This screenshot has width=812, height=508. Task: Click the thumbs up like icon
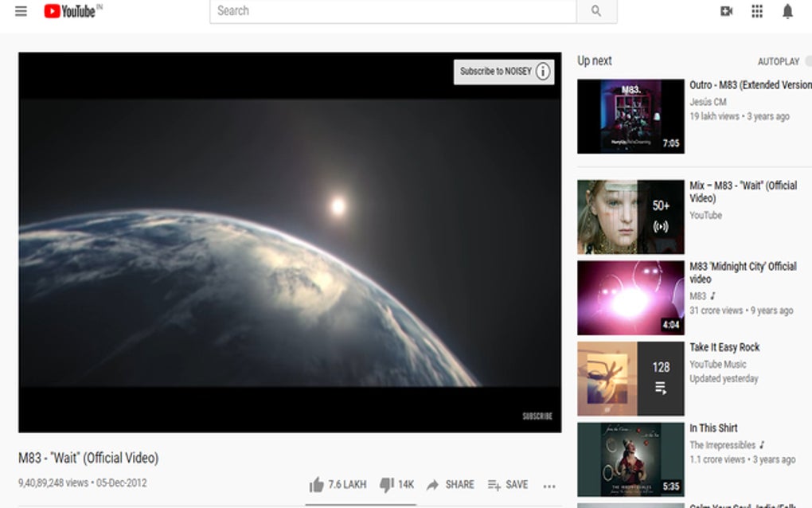[x=317, y=484]
